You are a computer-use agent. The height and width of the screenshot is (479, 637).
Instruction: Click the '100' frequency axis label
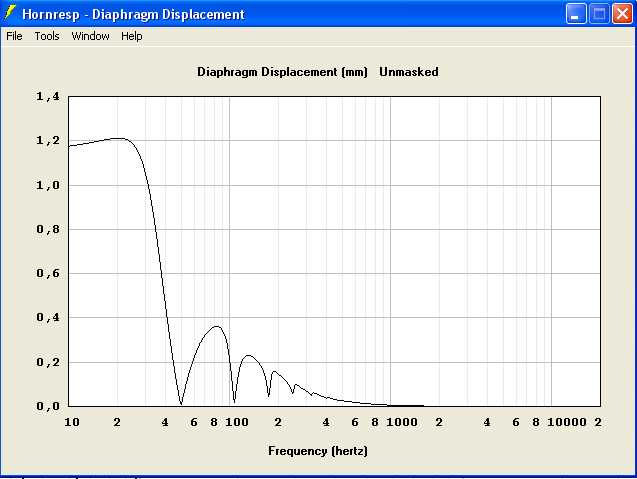point(237,423)
